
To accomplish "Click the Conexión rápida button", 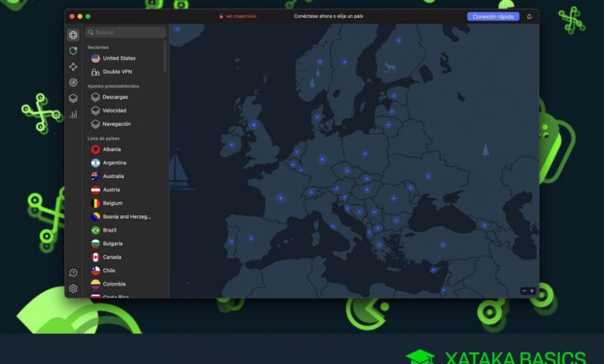I will pyautogui.click(x=493, y=16).
